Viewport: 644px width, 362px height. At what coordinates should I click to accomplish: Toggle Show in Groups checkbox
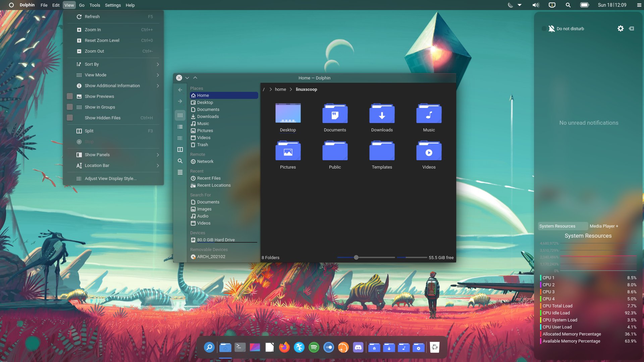click(x=70, y=107)
